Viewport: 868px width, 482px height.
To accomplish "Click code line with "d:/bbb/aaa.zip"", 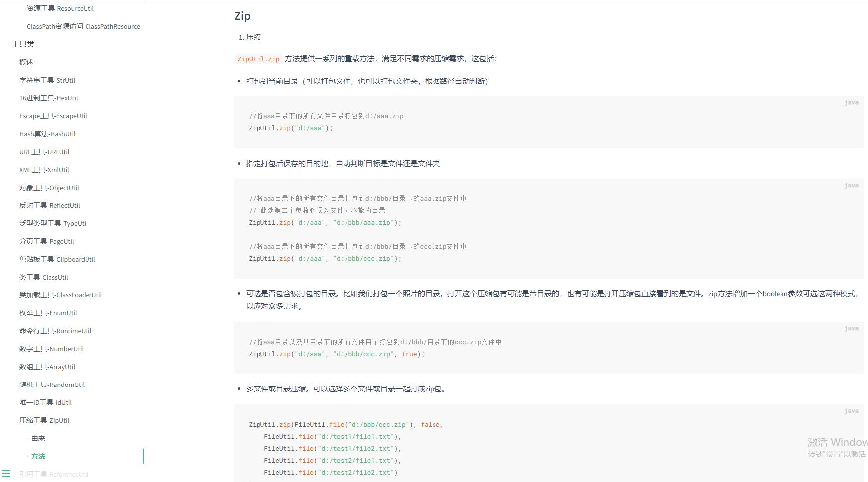I will click(325, 223).
